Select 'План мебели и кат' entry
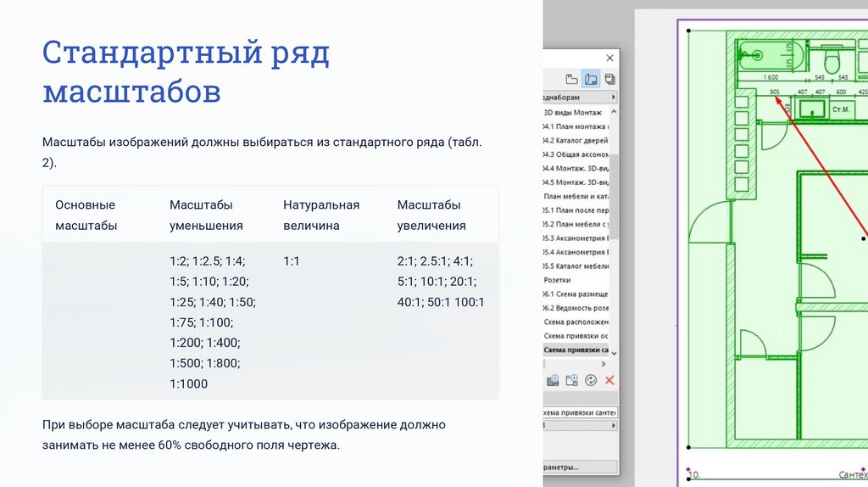Image resolution: width=868 pixels, height=487 pixels. click(x=576, y=196)
